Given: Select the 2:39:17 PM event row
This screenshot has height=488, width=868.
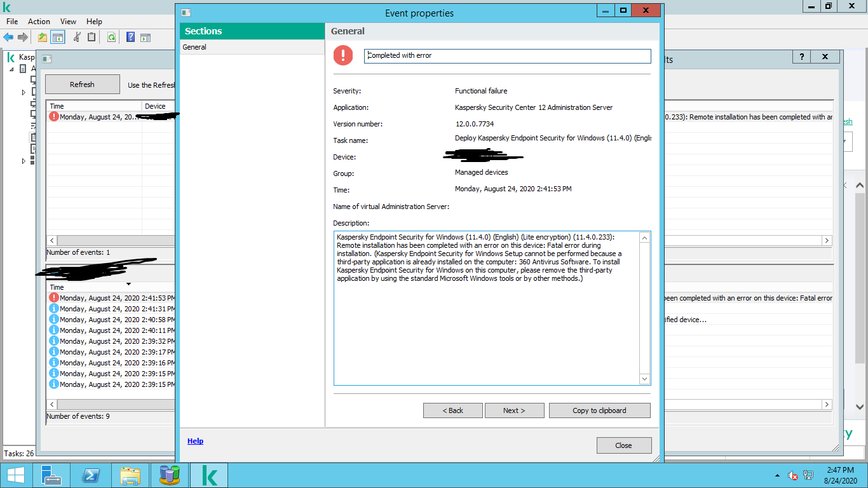Looking at the screenshot, I should point(112,352).
